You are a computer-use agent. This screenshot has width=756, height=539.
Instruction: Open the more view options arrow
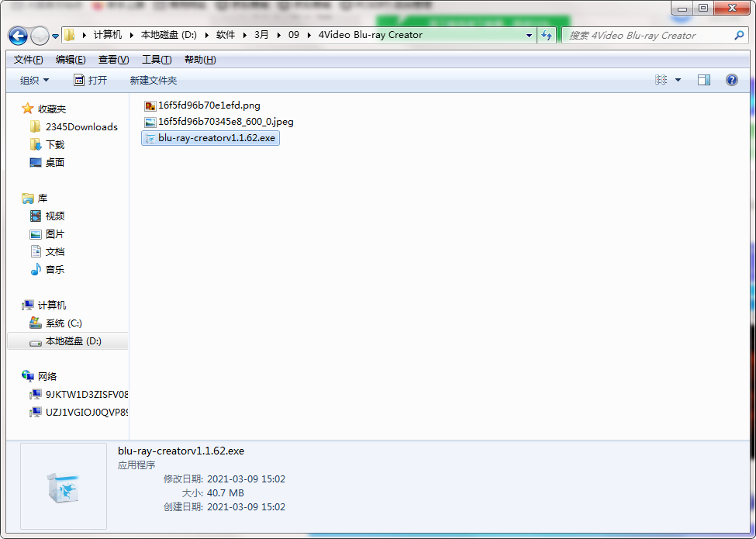tap(678, 80)
